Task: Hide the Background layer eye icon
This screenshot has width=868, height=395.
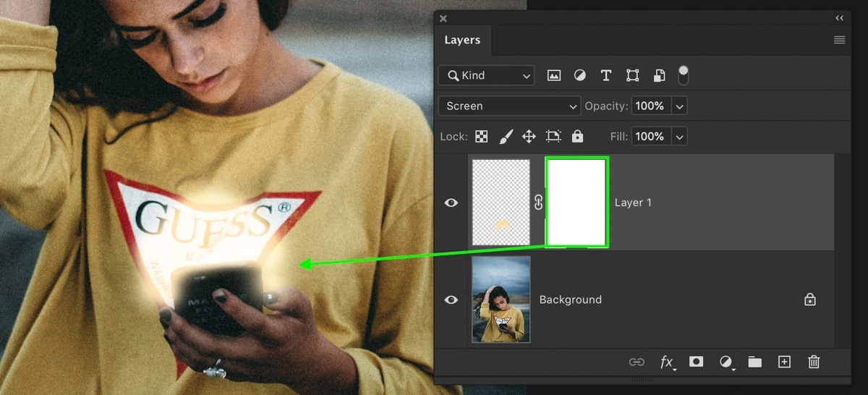Action: coord(451,300)
